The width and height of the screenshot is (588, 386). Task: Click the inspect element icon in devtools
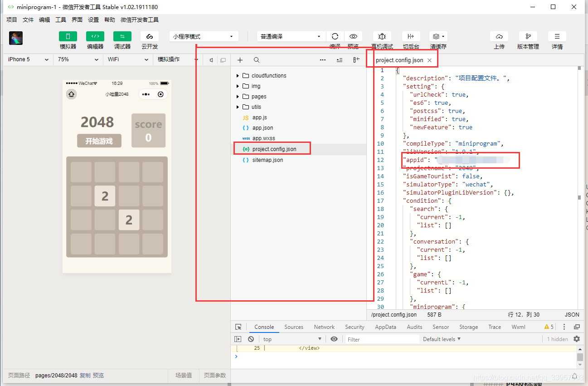[238, 327]
